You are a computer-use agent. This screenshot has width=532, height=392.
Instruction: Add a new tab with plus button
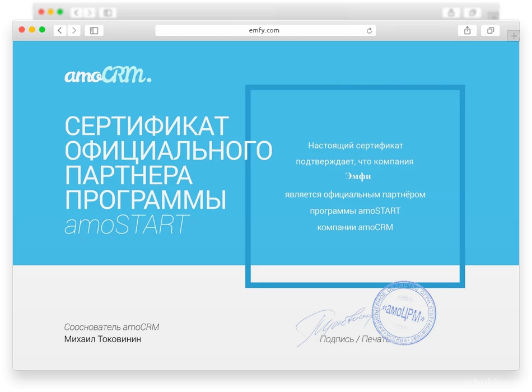point(514,36)
